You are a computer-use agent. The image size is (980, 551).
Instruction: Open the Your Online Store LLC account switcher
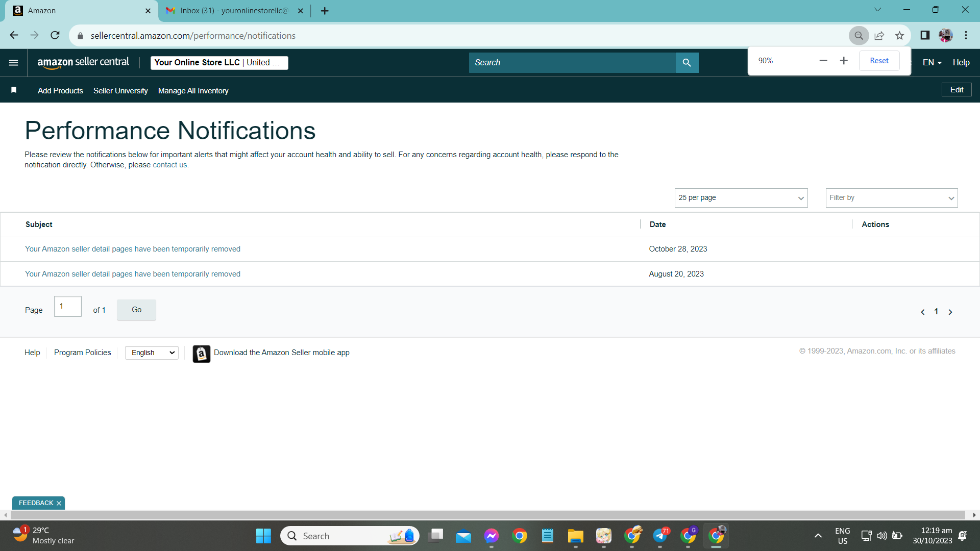(x=219, y=63)
